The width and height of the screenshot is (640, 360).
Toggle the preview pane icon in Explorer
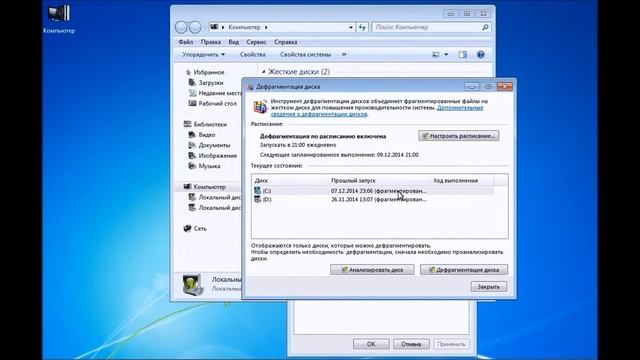(462, 54)
